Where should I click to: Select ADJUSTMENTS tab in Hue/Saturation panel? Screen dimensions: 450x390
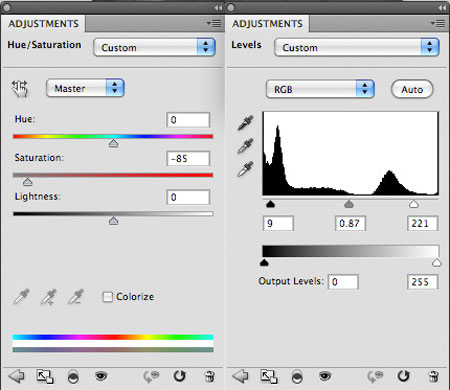43,24
